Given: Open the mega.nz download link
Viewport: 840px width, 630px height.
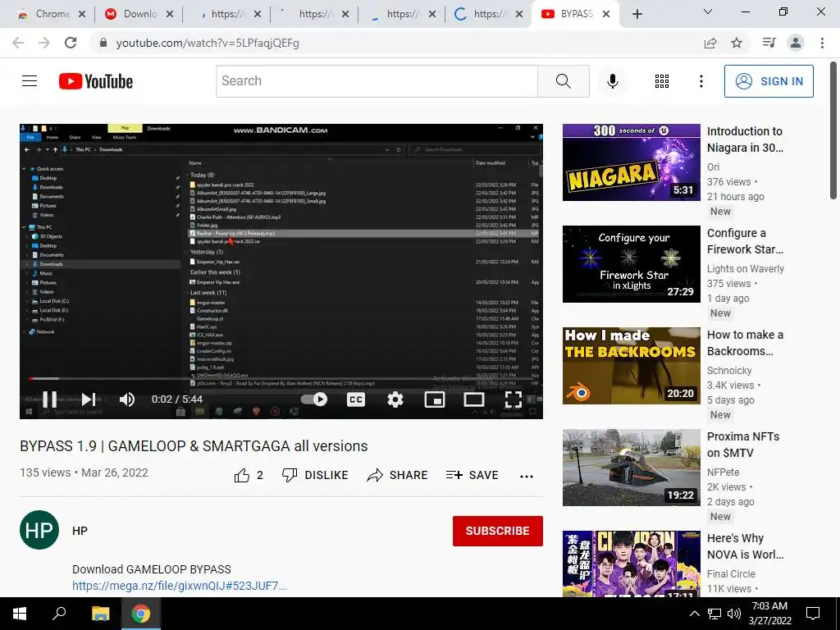Looking at the screenshot, I should pos(180,586).
